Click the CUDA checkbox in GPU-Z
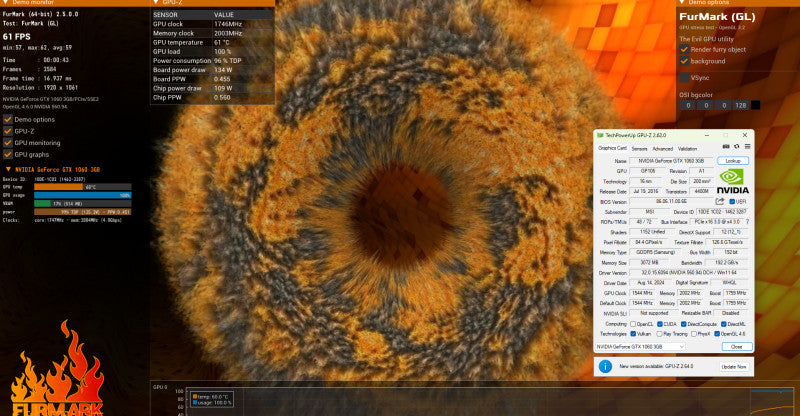This screenshot has width=800, height=416. (x=660, y=324)
